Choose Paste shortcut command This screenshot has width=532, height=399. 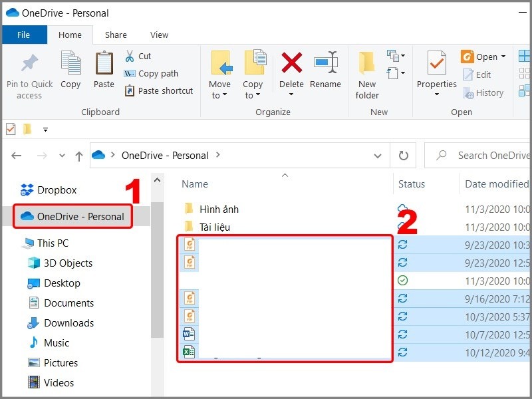click(158, 90)
